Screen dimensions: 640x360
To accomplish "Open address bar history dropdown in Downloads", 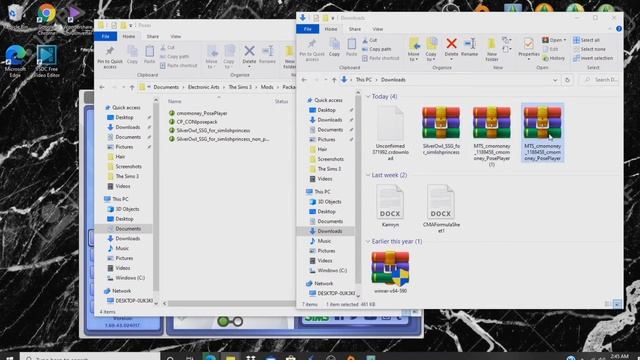I will (555, 80).
